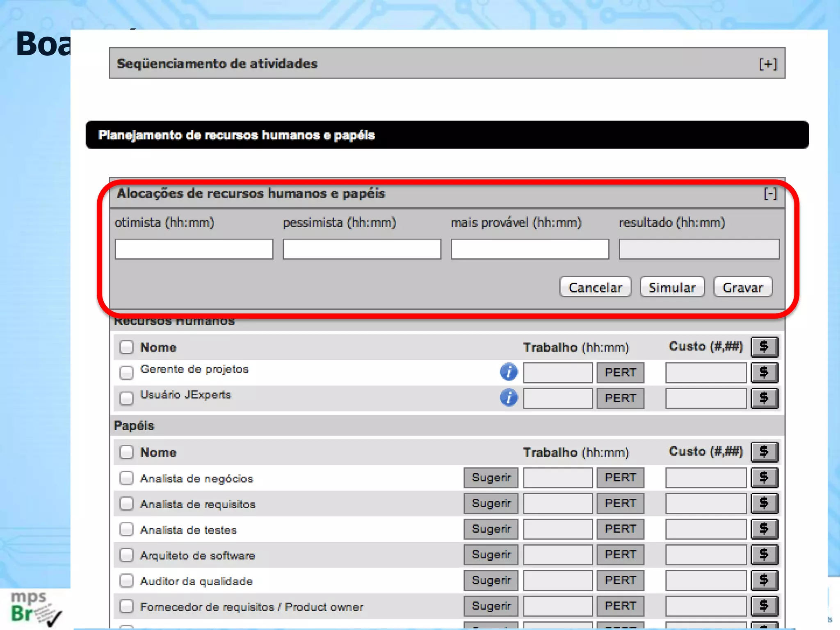Open info icon for Usuário JExperts
The height and width of the screenshot is (630, 840).
509,397
